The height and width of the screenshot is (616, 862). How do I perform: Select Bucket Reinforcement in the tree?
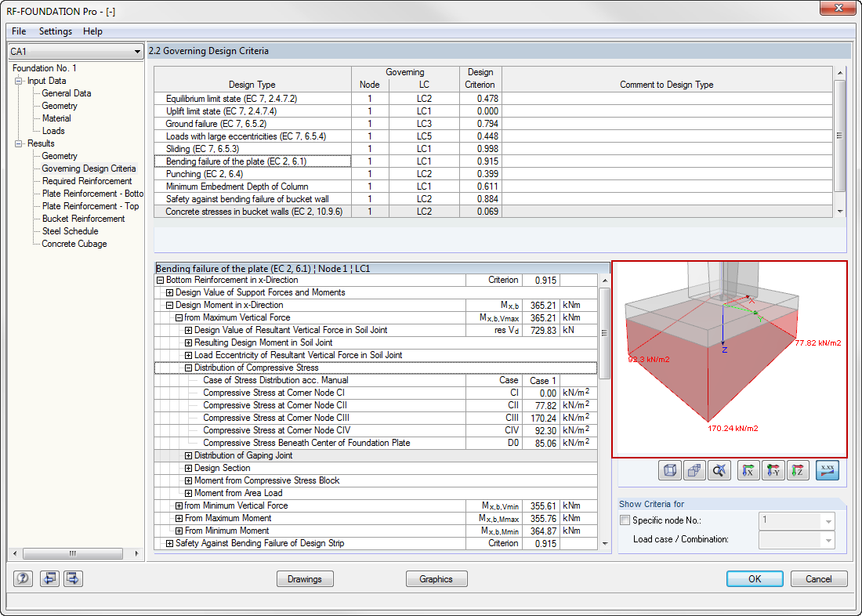[x=84, y=219]
